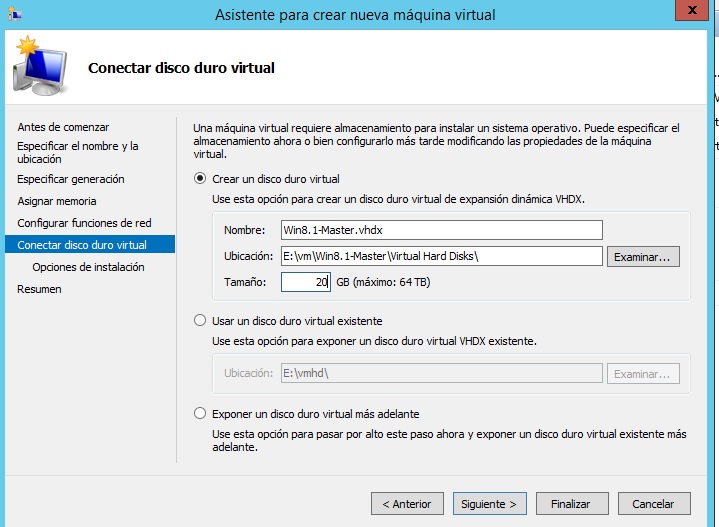This screenshot has width=719, height=527.
Task: Switch to 'Configurar funciones de red' step
Action: (x=84, y=223)
